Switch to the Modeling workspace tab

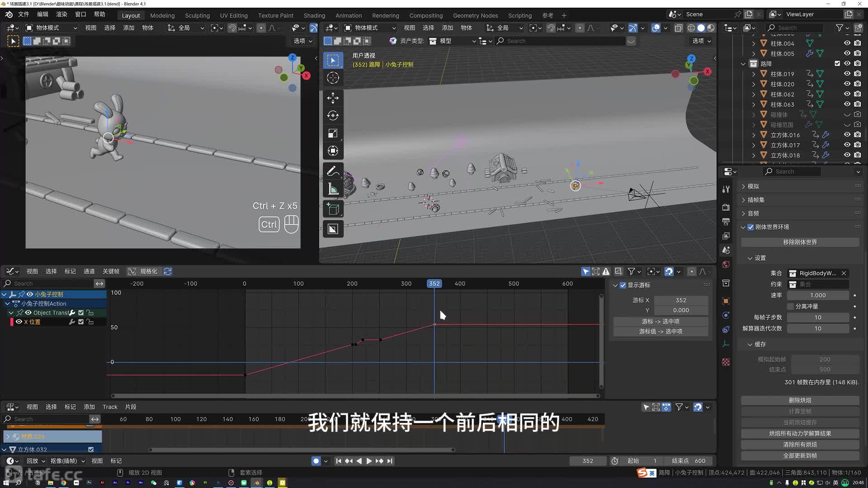pyautogui.click(x=162, y=15)
